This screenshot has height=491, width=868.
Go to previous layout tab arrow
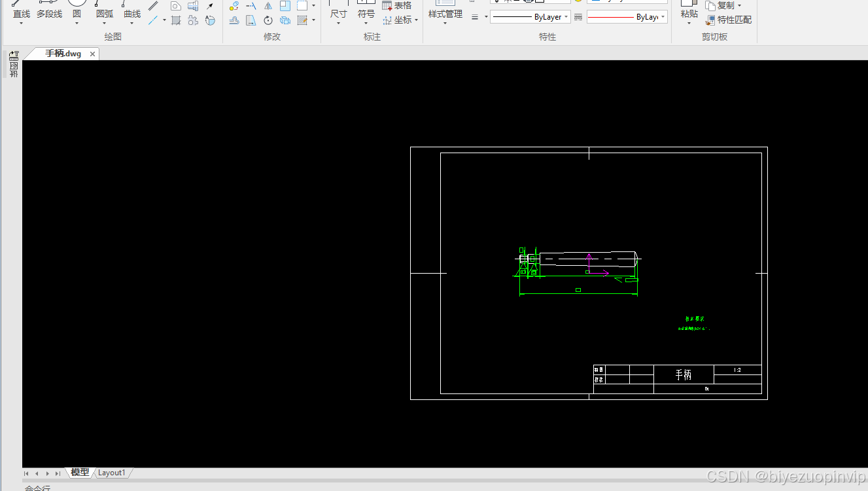click(37, 473)
